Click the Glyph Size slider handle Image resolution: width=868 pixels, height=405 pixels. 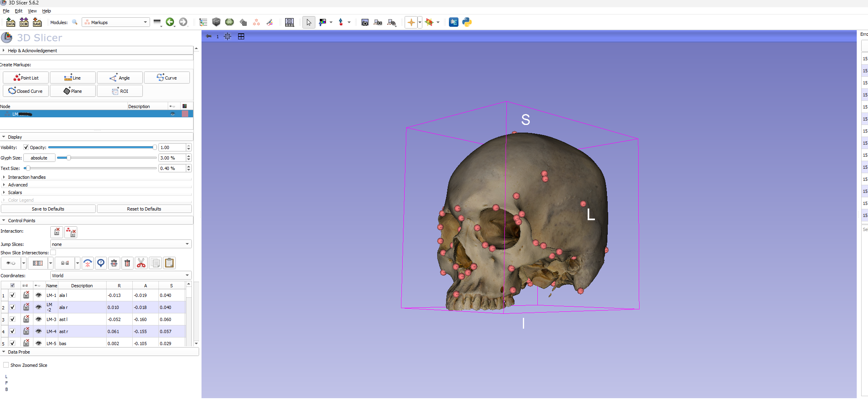(69, 158)
